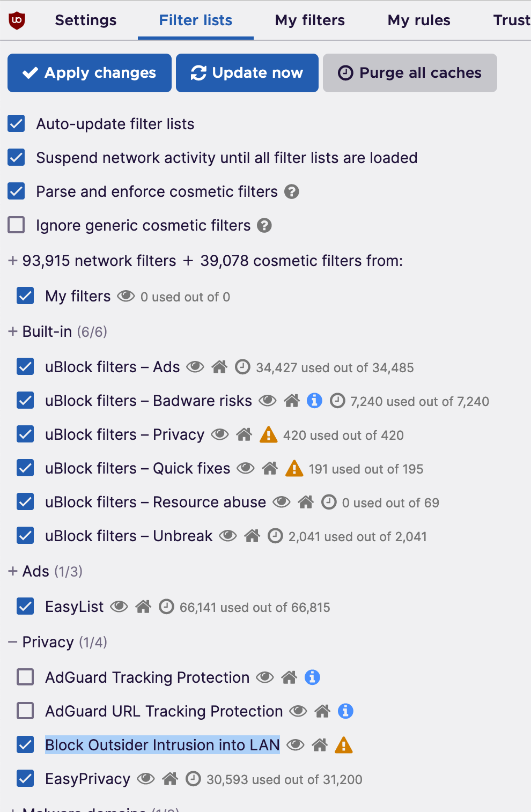Expand the Built-in filter group

pyautogui.click(x=13, y=331)
